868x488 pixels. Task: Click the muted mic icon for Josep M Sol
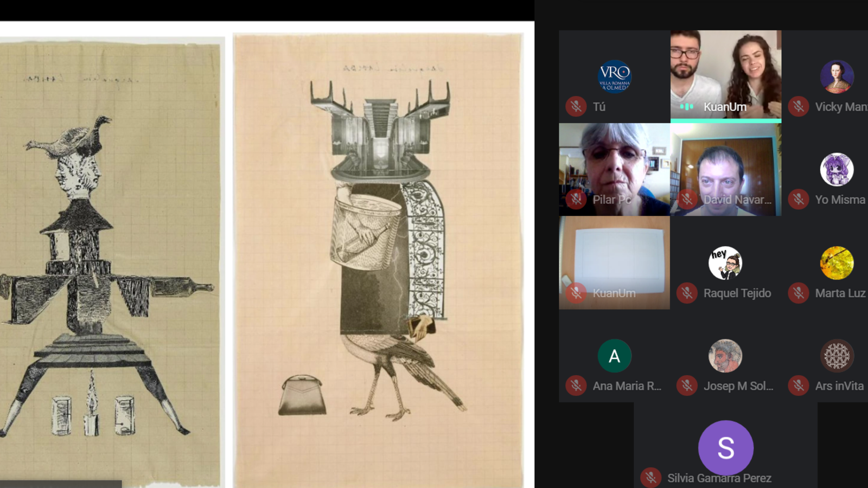click(687, 386)
